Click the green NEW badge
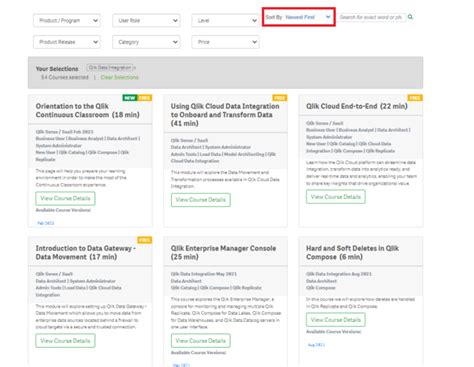 pyautogui.click(x=130, y=98)
